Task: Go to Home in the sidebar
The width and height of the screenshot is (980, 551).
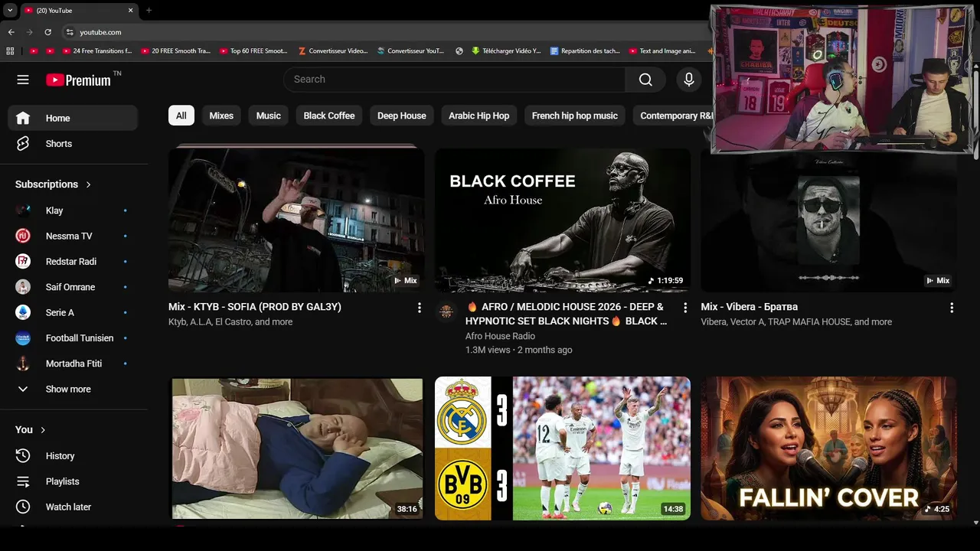Action: [73, 118]
